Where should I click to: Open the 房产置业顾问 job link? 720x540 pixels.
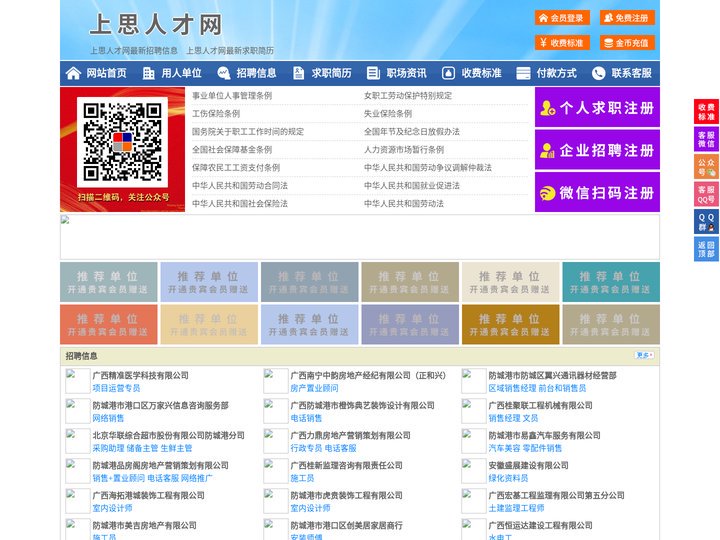coord(314,388)
